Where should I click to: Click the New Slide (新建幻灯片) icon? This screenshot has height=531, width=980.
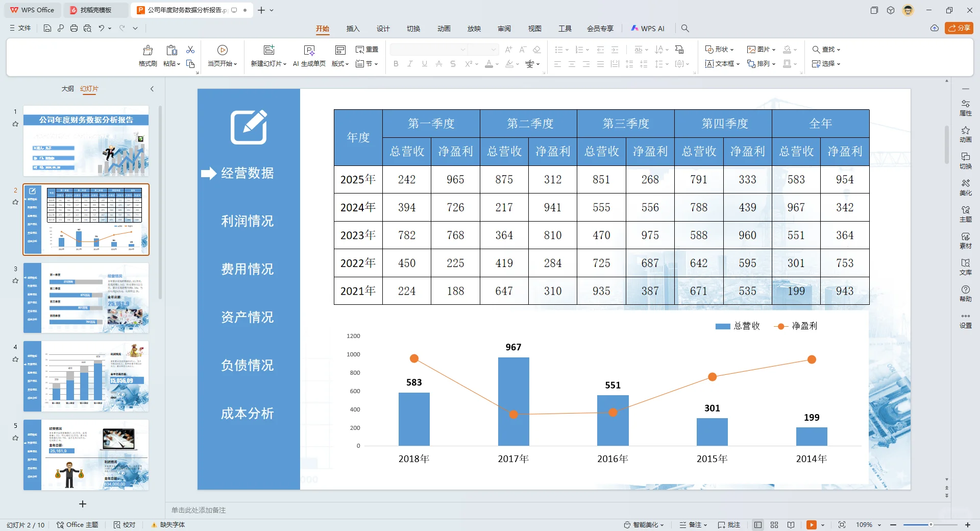point(268,50)
